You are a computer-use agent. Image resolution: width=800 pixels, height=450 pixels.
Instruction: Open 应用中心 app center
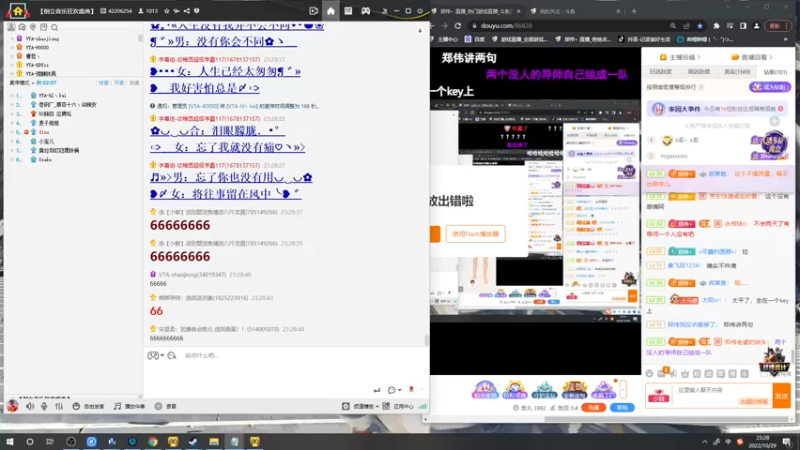click(398, 406)
